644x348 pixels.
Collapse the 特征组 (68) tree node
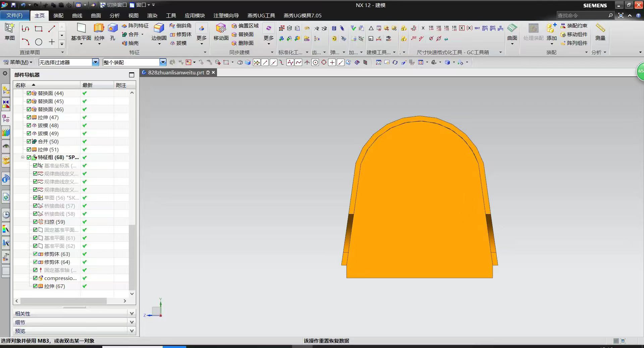pyautogui.click(x=23, y=157)
